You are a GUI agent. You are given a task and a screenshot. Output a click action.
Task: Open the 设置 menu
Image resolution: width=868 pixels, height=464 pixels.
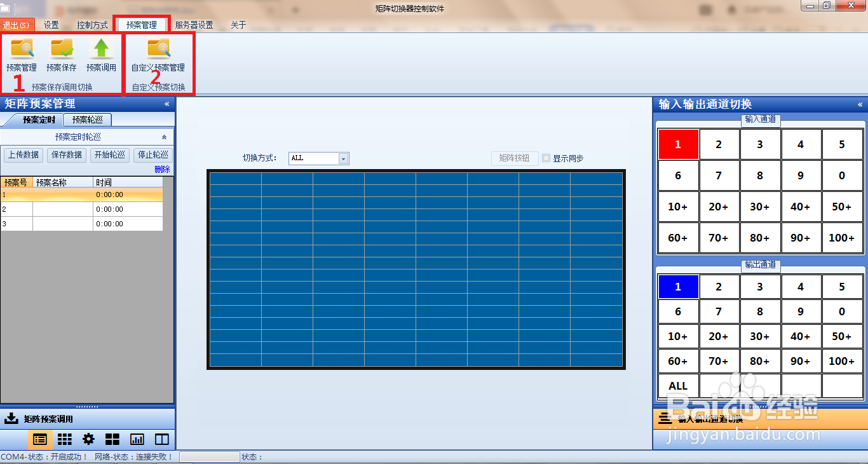click(51, 25)
